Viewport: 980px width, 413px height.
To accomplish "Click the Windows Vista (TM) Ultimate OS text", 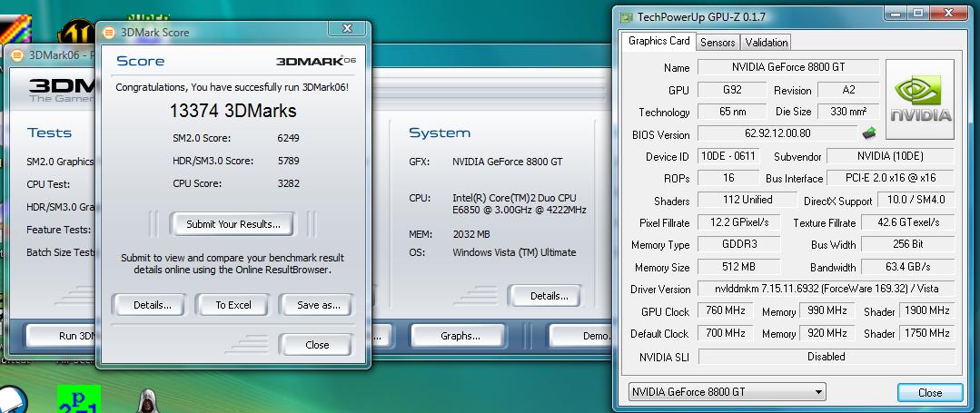I will (x=514, y=252).
